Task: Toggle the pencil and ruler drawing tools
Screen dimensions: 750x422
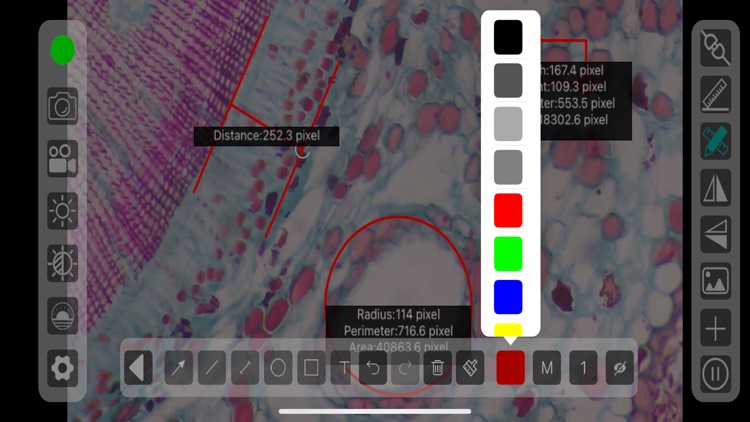Action: [x=716, y=141]
